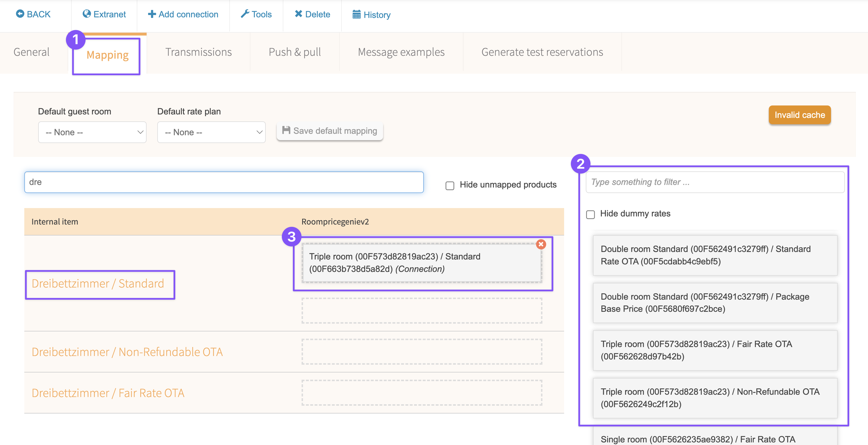Open the Push & pull tab
This screenshot has width=868, height=445.
pos(295,52)
